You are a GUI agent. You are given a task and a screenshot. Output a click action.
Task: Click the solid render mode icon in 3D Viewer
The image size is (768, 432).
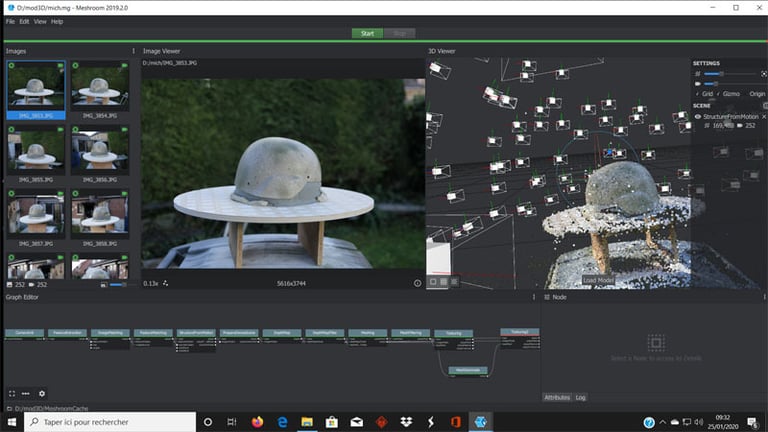point(434,282)
